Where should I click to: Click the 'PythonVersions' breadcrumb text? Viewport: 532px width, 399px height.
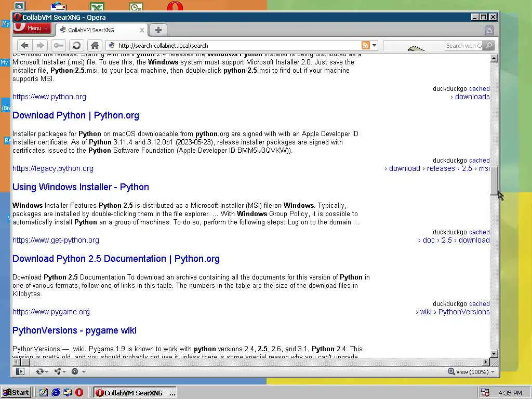(464, 312)
